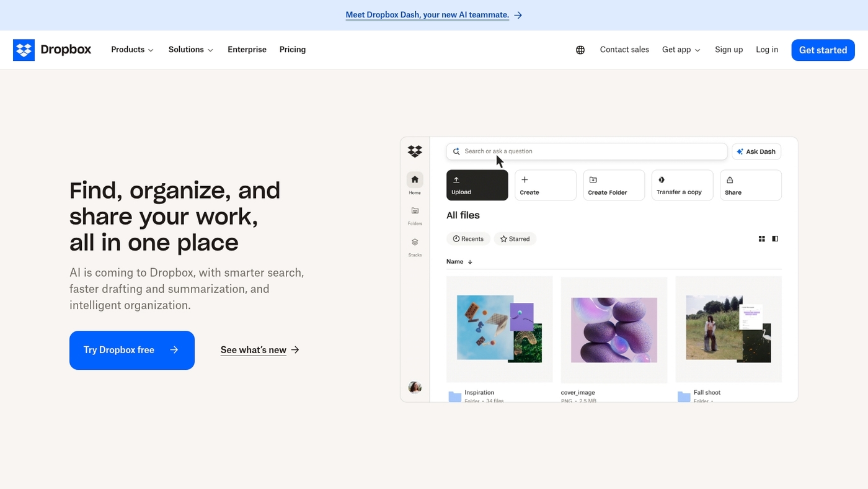This screenshot has height=489, width=868.
Task: Select Home in the sidebar
Action: coord(414,182)
